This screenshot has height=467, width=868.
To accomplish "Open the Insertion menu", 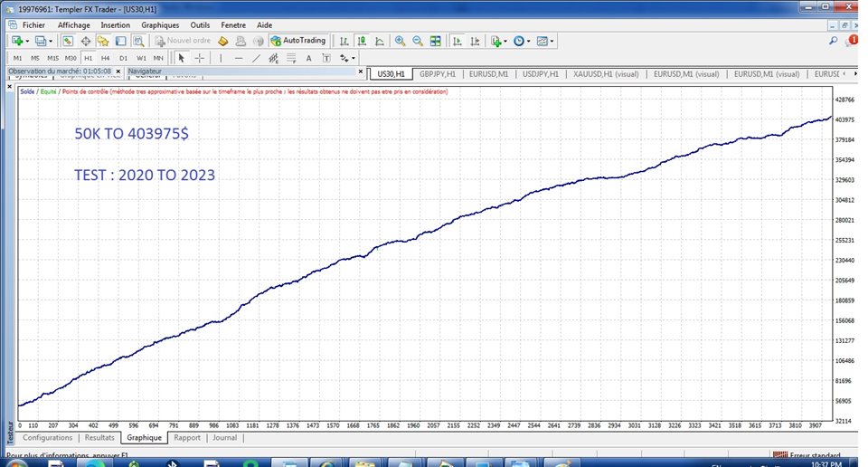I will click(115, 25).
